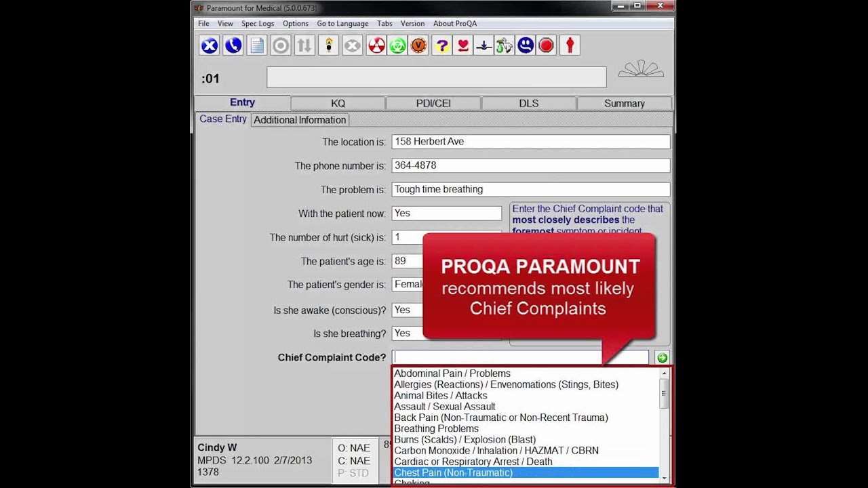The width and height of the screenshot is (868, 488).
Task: Select Allergies (Reactions) / Envenomations from the list
Action: pos(526,384)
